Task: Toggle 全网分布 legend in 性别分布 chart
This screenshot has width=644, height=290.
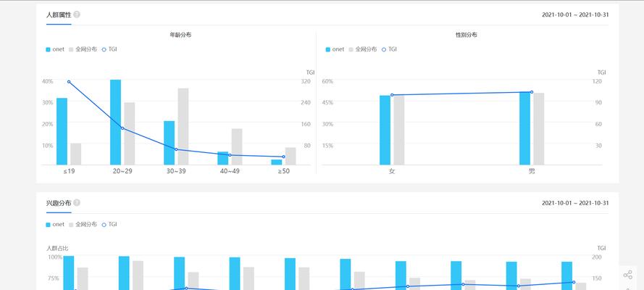Action: pyautogui.click(x=362, y=49)
